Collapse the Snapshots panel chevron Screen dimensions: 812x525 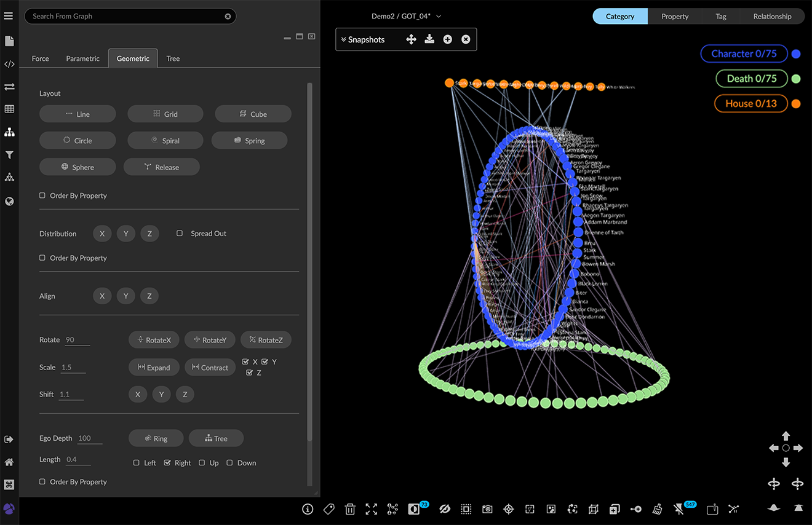(x=343, y=39)
